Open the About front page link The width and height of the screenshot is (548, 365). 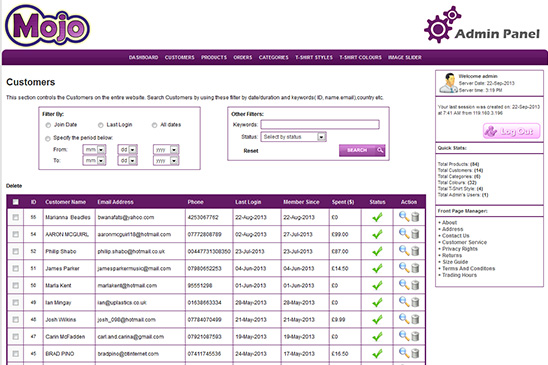pos(449,222)
